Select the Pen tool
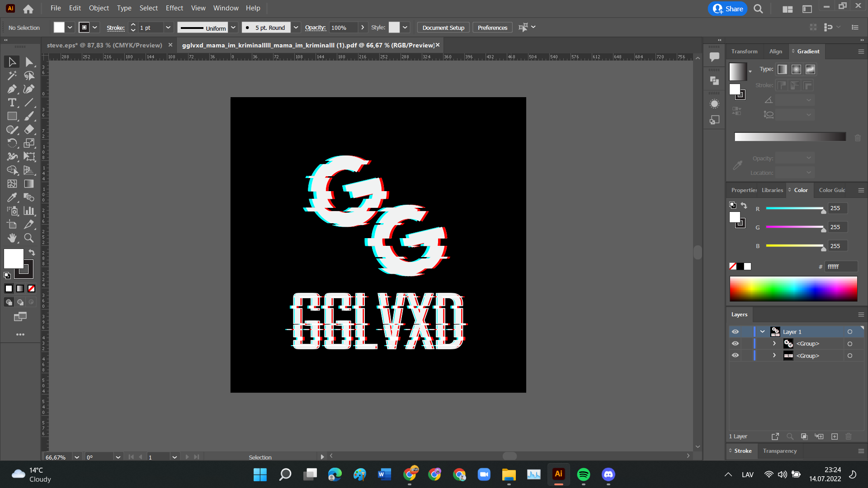The height and width of the screenshot is (488, 868). coord(12,89)
